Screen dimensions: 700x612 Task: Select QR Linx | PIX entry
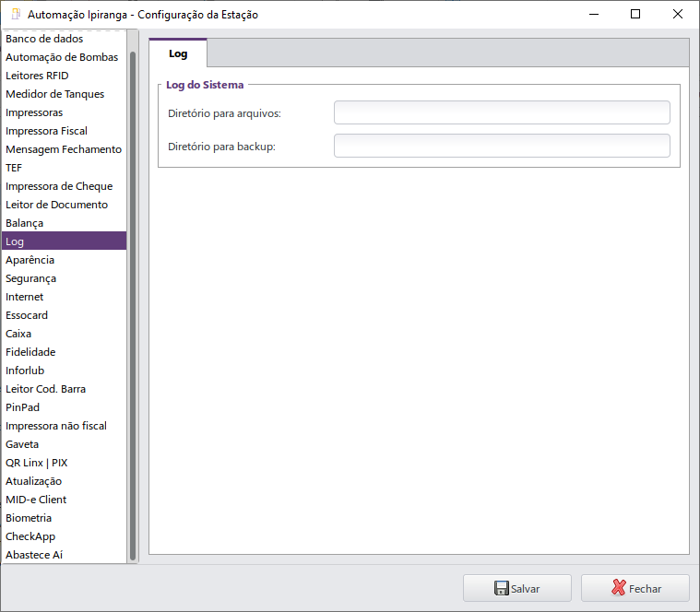pyautogui.click(x=65, y=463)
